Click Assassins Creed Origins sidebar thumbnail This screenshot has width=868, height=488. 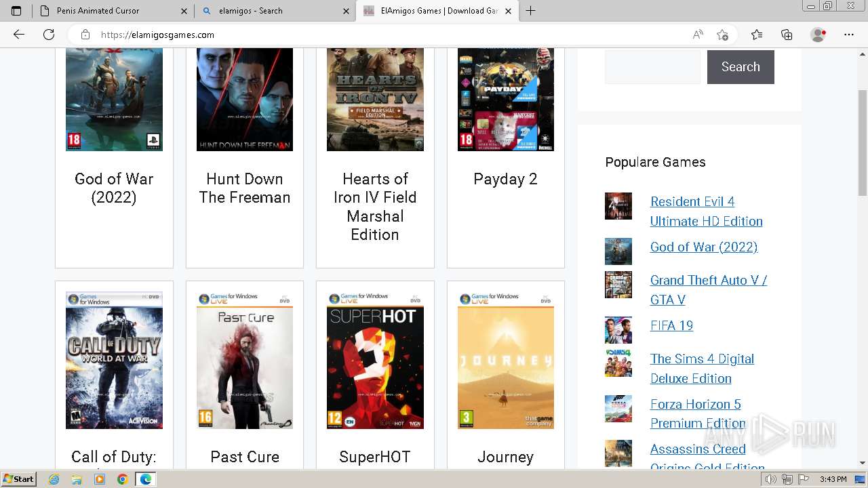click(x=618, y=453)
